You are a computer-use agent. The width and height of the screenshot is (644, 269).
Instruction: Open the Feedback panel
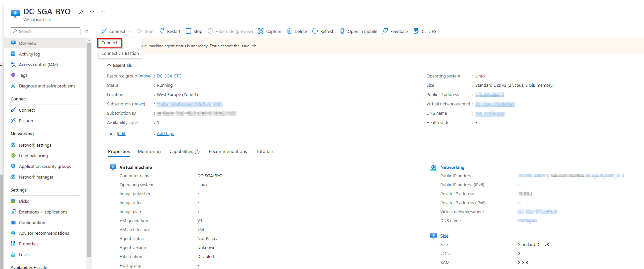click(395, 31)
